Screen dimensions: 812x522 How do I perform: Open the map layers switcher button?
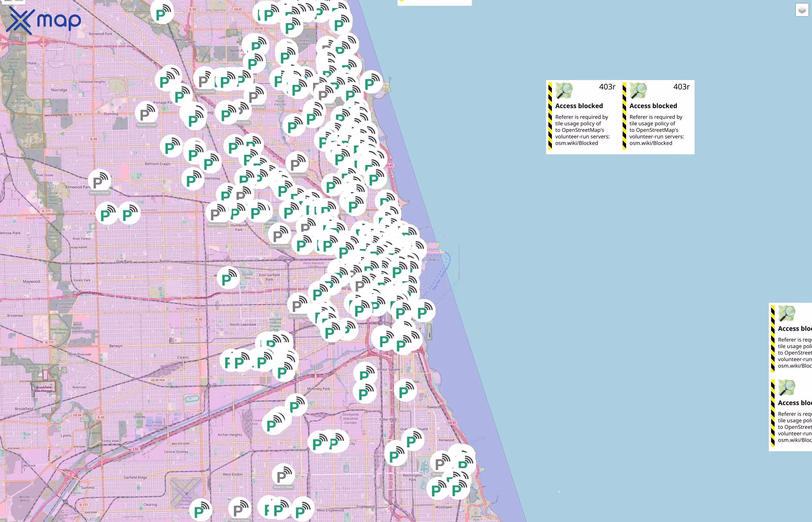click(x=802, y=10)
